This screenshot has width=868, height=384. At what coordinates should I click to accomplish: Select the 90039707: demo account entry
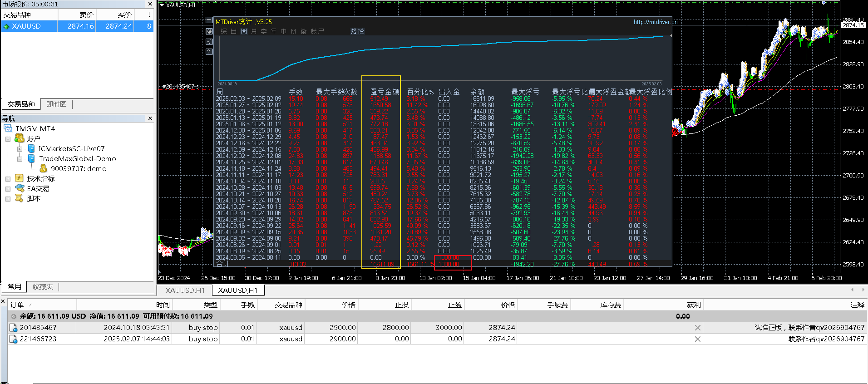coord(79,168)
